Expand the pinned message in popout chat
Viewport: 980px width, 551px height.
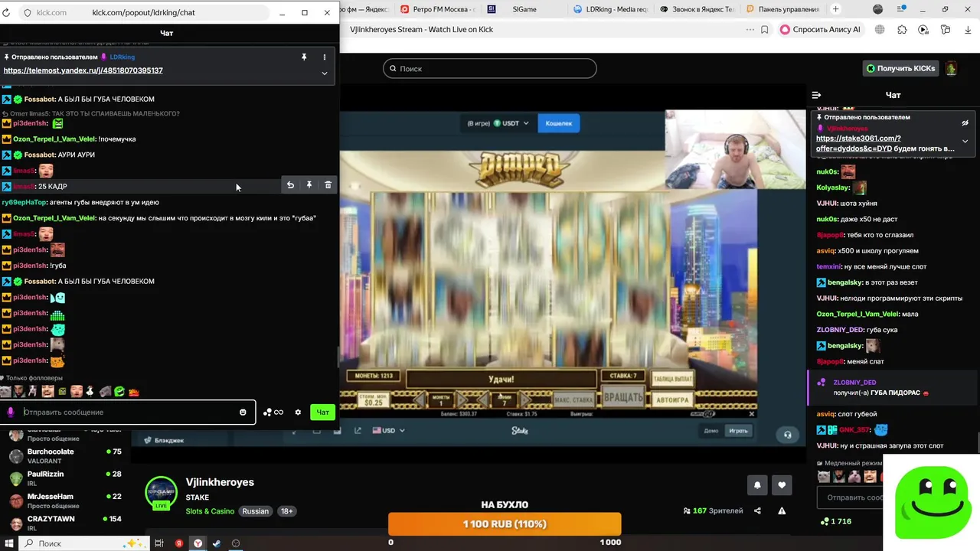(325, 73)
